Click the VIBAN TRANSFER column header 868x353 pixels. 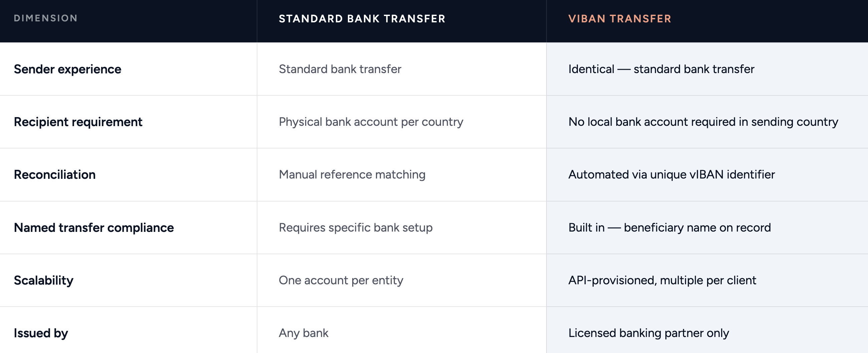pyautogui.click(x=620, y=19)
